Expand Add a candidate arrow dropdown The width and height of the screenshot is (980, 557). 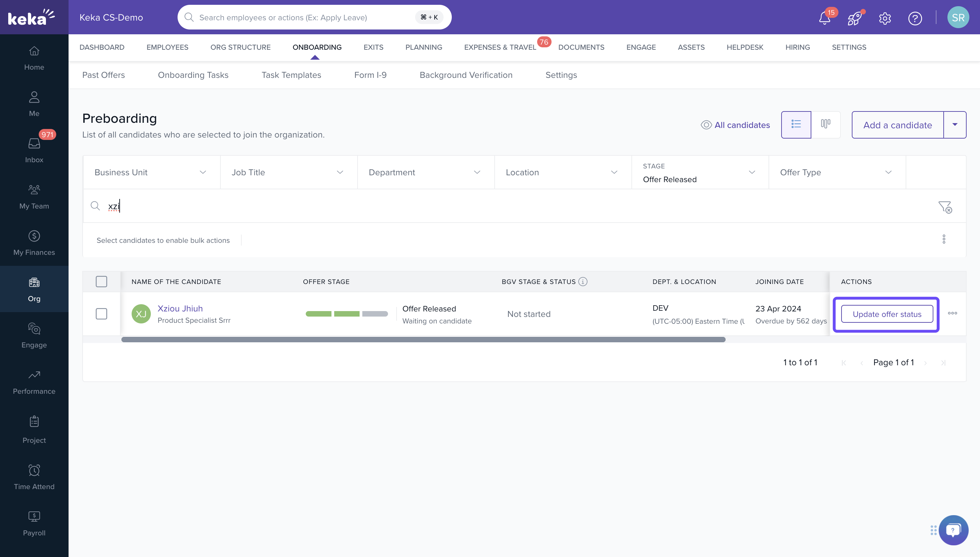click(x=954, y=125)
